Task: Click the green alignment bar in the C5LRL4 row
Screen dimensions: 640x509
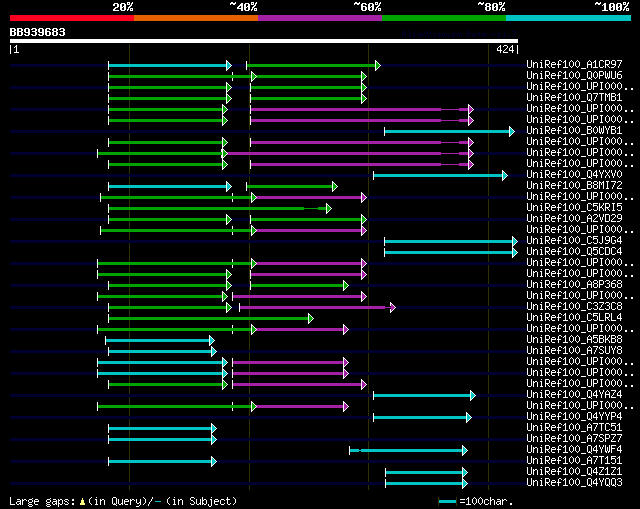Action: [x=211, y=319]
